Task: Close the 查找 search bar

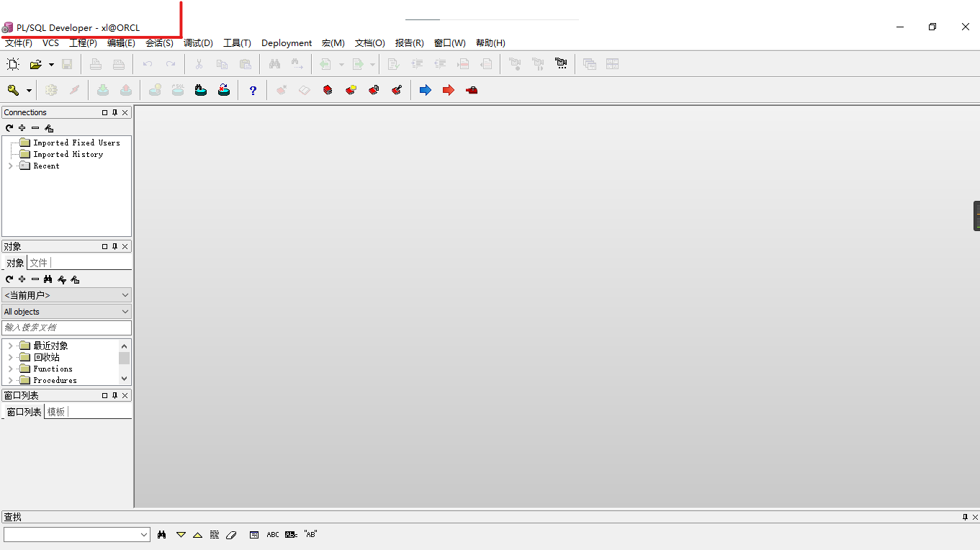Action: coord(976,517)
